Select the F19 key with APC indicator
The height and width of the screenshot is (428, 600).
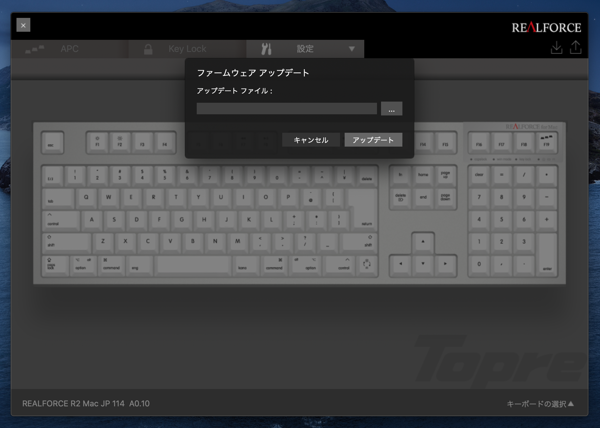(546, 142)
